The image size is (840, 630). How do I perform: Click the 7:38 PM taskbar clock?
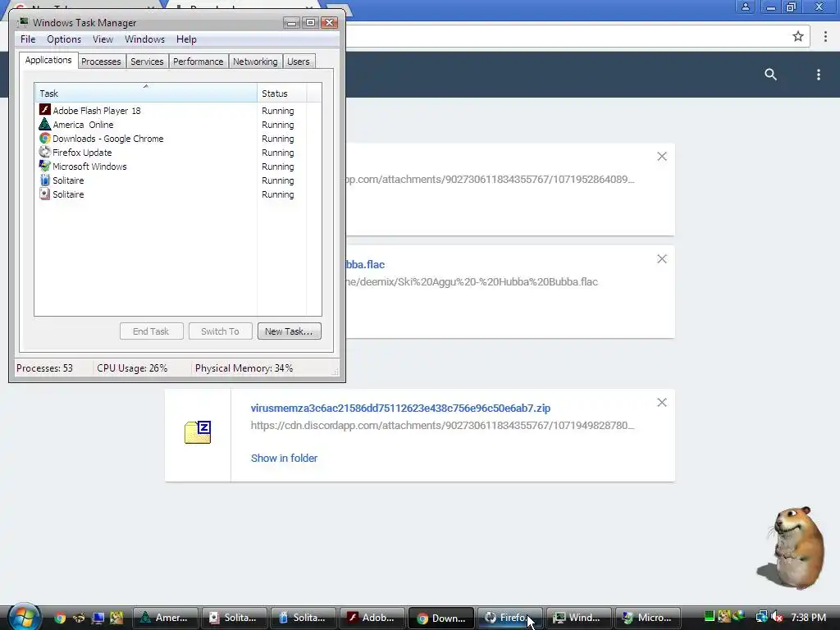tap(808, 617)
